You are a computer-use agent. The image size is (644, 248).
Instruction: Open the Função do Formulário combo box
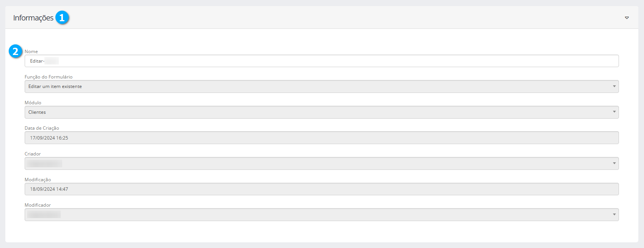pyautogui.click(x=319, y=86)
